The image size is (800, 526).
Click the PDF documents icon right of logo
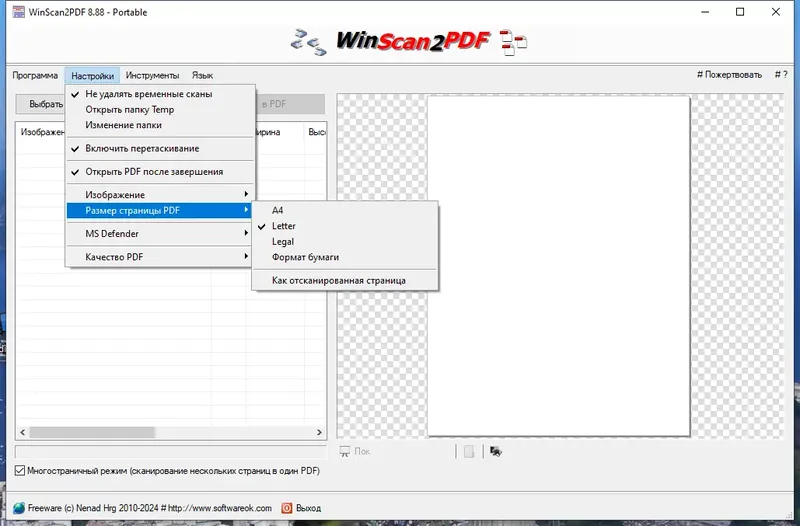(x=513, y=42)
